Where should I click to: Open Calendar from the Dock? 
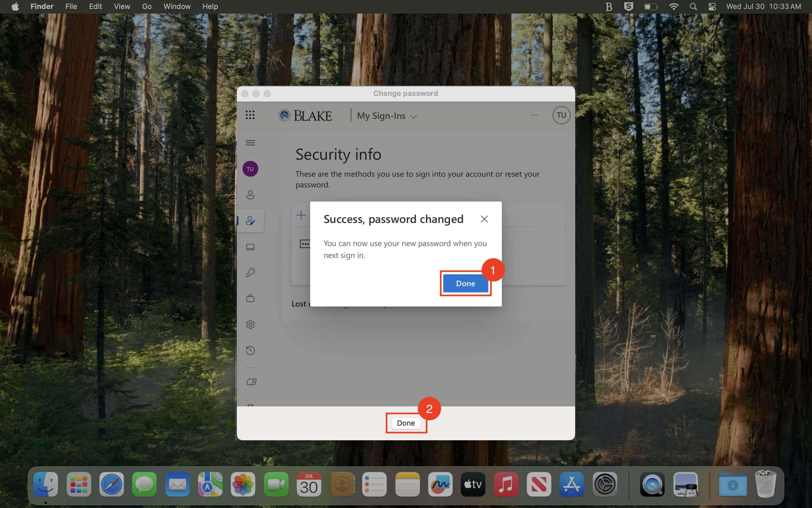click(309, 484)
